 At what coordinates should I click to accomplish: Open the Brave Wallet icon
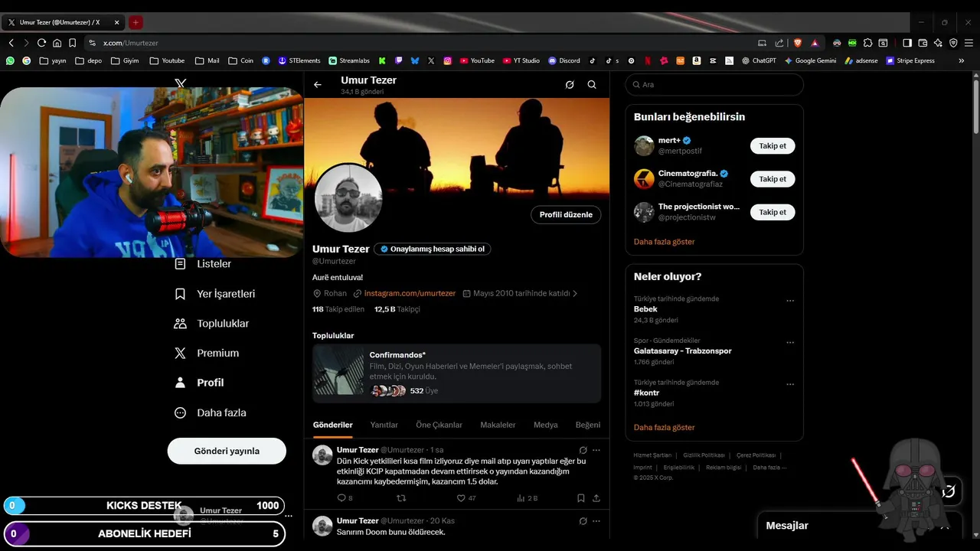923,43
